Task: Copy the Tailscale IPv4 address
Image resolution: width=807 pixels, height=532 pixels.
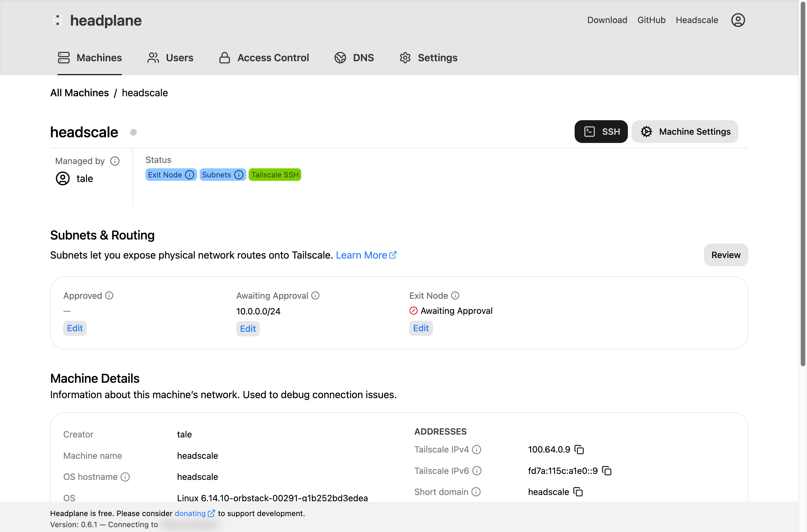Action: tap(579, 450)
